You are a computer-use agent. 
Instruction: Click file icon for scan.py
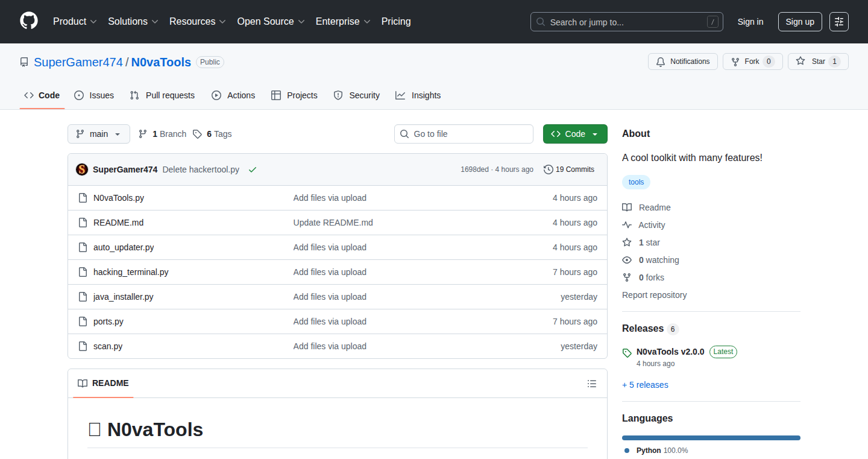[x=83, y=346]
